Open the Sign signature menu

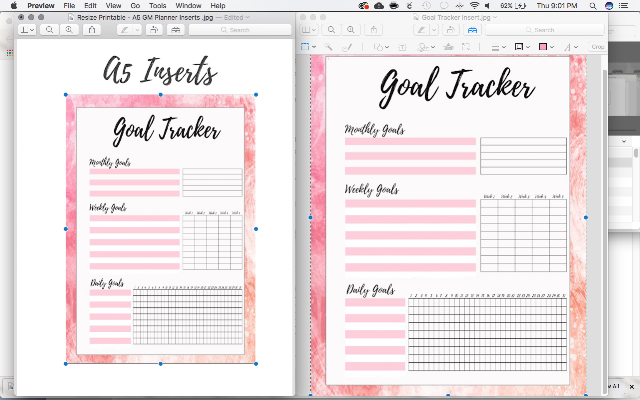426,47
